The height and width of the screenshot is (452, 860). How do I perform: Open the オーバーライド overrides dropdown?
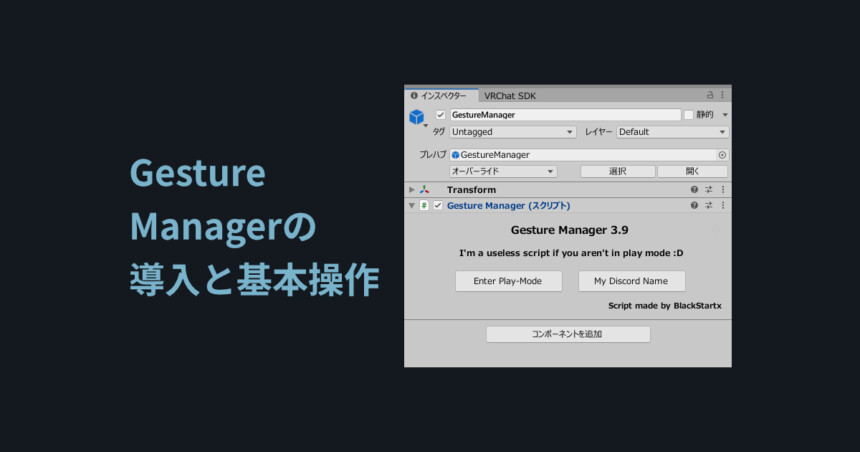[x=503, y=171]
